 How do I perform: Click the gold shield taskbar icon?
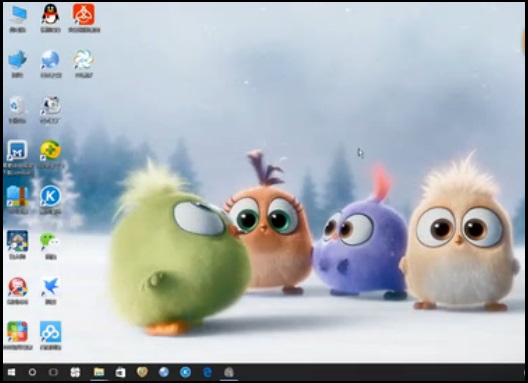coord(142,372)
